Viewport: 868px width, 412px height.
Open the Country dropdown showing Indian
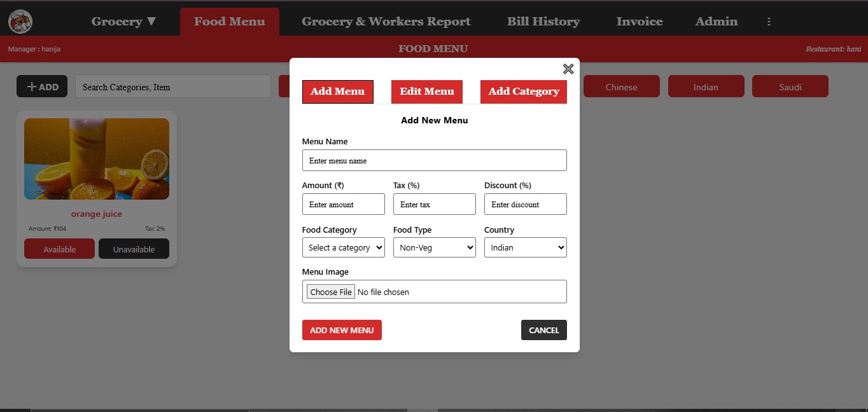click(525, 247)
